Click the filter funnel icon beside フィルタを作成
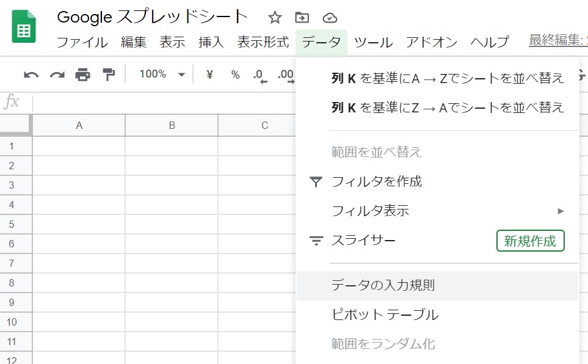588x364 pixels. click(316, 182)
